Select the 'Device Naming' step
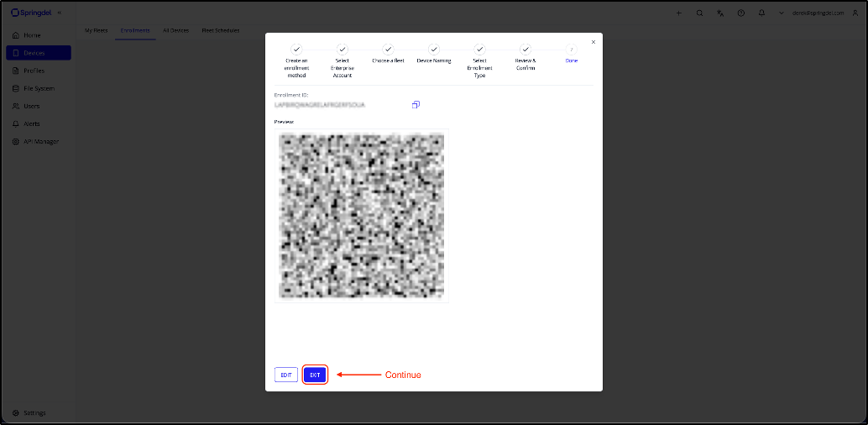The width and height of the screenshot is (868, 425). click(x=434, y=55)
